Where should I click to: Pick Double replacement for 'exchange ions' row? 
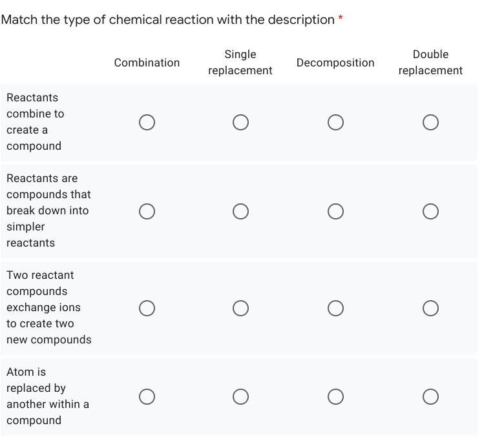(430, 308)
